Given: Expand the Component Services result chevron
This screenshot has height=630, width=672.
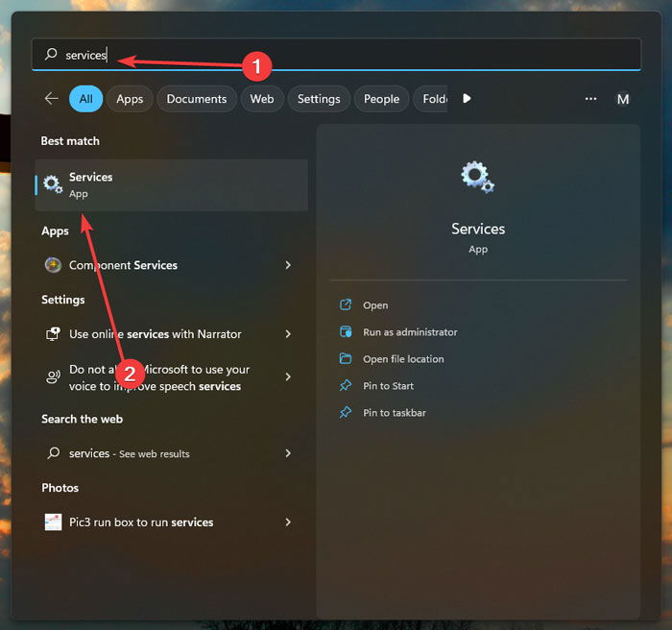Looking at the screenshot, I should click(288, 265).
